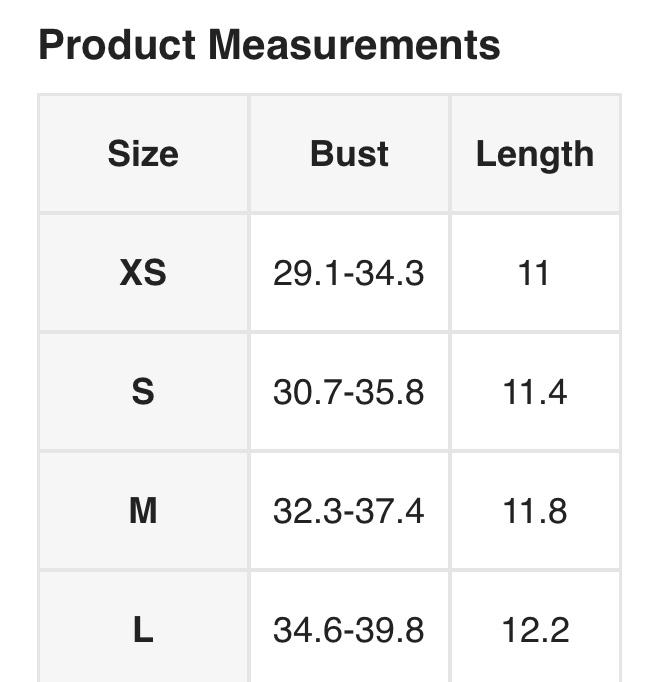Viewport: 647px width, 682px height.
Task: Select the M size row label
Action: [x=143, y=511]
